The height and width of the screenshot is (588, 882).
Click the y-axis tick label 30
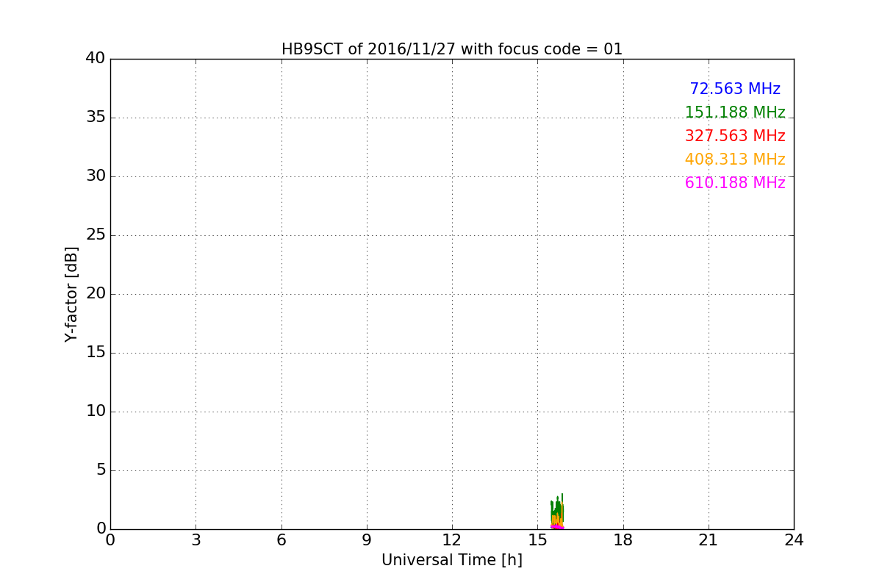tap(96, 176)
